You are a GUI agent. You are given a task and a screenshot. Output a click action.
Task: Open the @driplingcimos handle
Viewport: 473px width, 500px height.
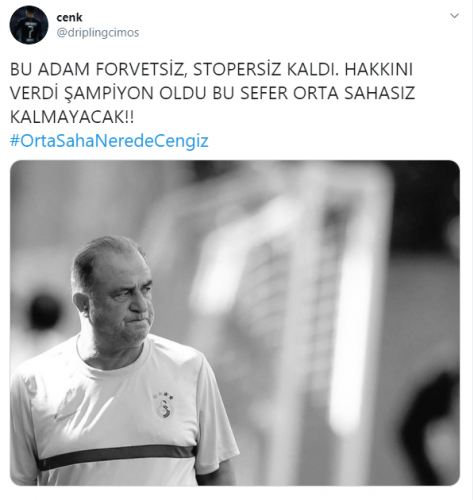point(98,33)
